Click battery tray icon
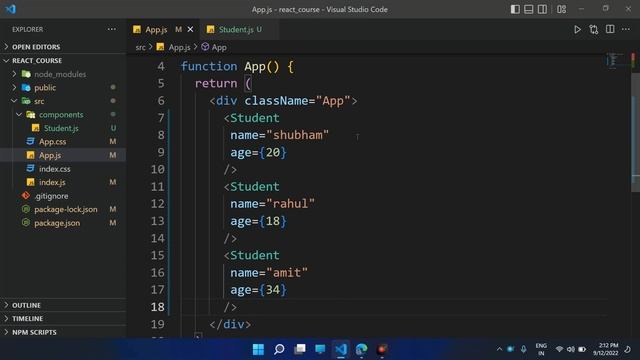640x360 pixels. [582, 349]
